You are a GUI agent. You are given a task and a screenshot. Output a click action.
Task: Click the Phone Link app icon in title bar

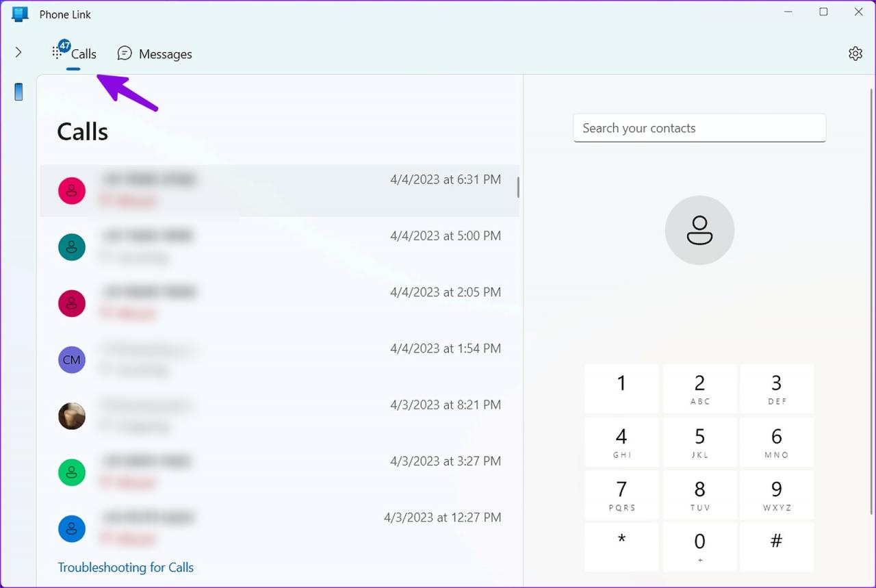[x=21, y=14]
